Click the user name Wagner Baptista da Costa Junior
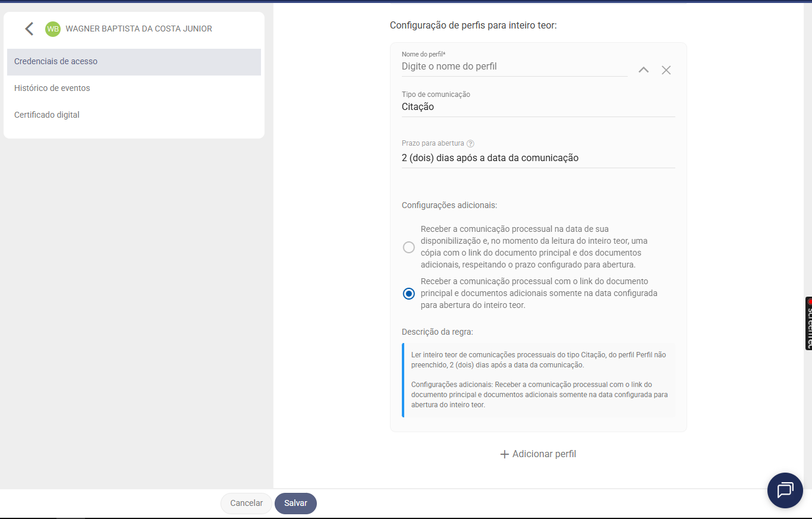 click(x=139, y=29)
